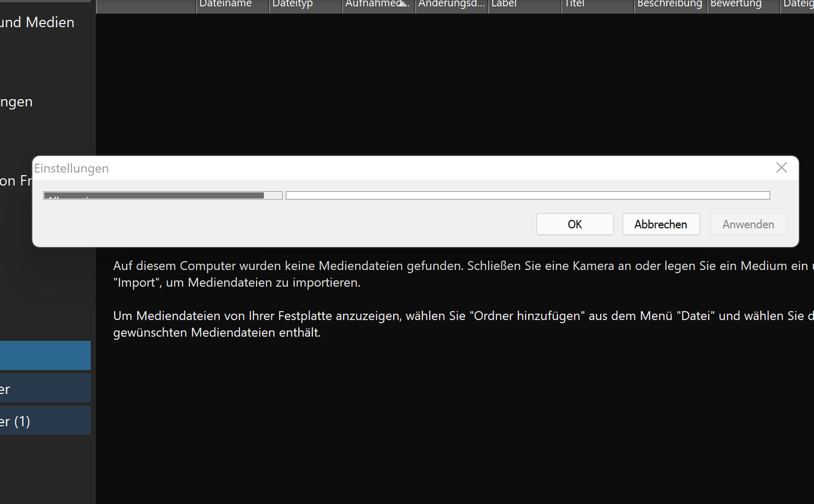Click the sort arrow on Aufnahmedatum column
814x504 pixels.
(x=405, y=4)
